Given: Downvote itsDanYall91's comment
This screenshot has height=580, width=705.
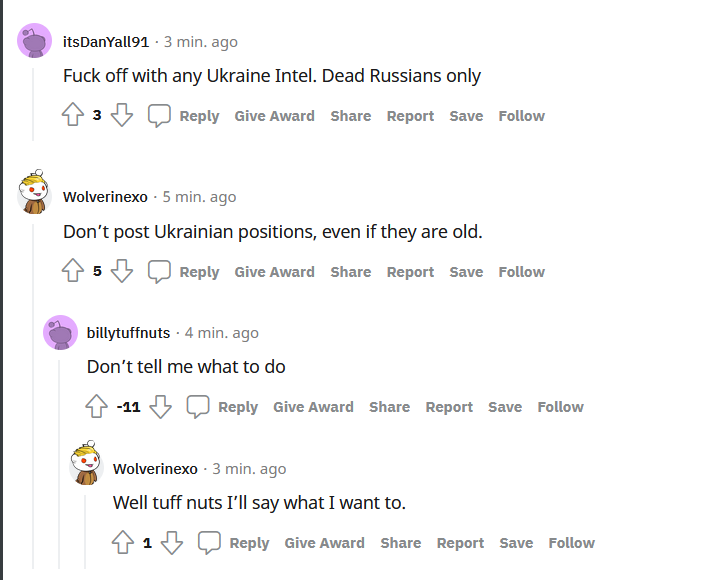Looking at the screenshot, I should tap(122, 116).
